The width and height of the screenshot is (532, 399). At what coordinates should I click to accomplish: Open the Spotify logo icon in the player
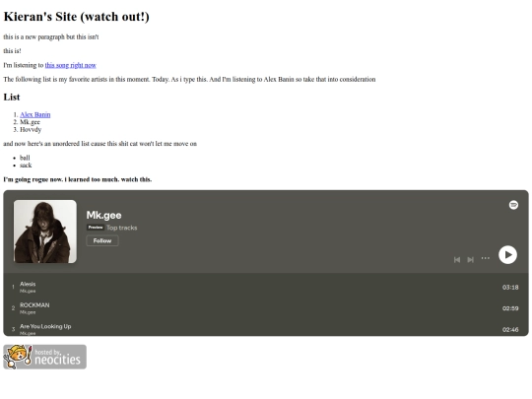(x=513, y=205)
